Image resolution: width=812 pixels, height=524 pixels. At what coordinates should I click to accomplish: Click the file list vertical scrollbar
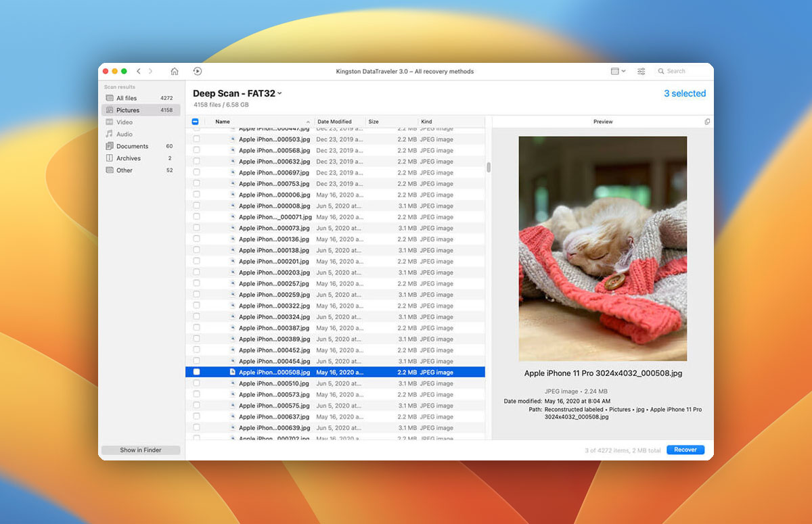tap(489, 167)
